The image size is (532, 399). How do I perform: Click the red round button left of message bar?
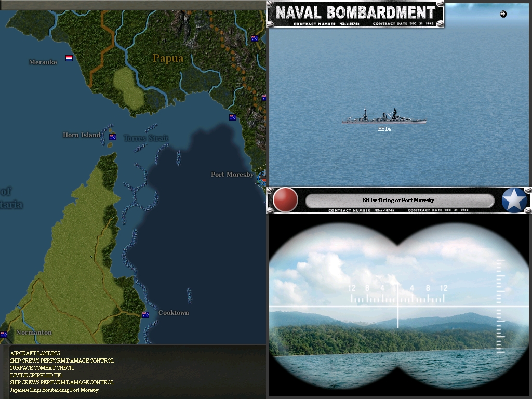(x=285, y=200)
